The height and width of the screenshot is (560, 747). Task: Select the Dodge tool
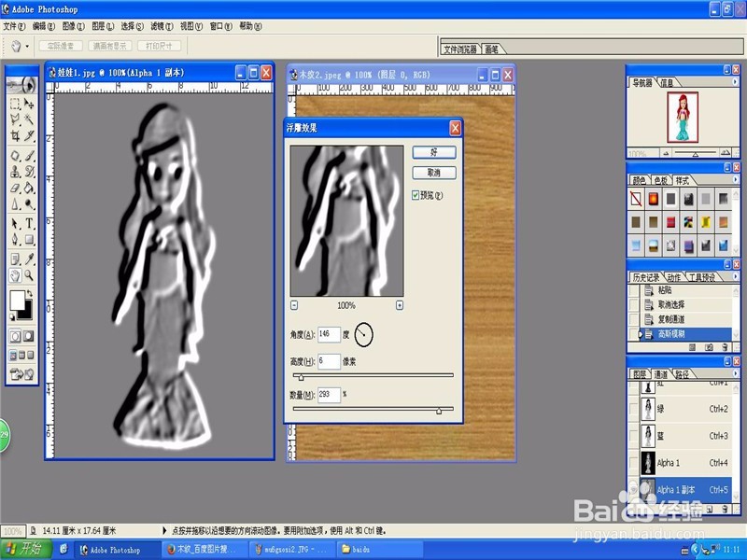tap(29, 203)
